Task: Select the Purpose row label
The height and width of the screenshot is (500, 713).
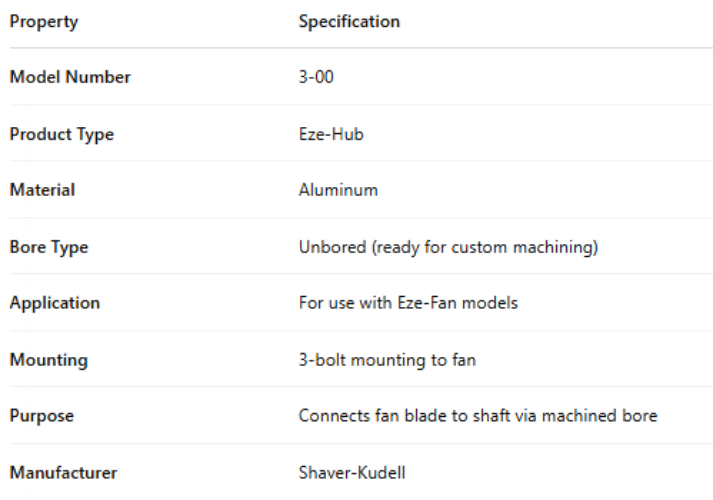Action: coord(42,416)
